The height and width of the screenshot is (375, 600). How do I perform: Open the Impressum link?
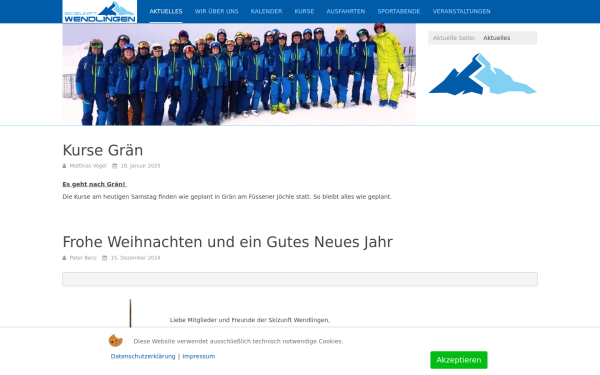click(x=199, y=356)
